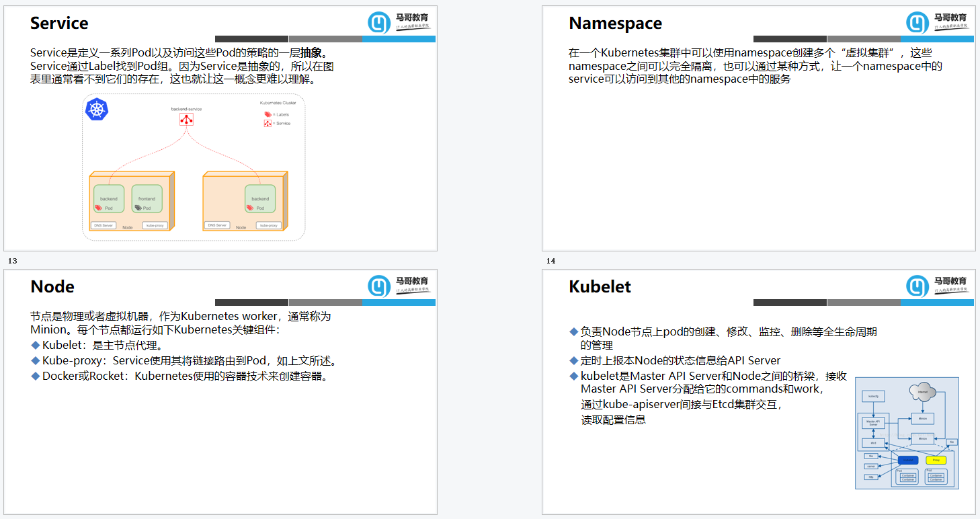Click the line 'Service是定义一系列Pod…一层抽象'
The width and height of the screenshot is (980, 519).
[179, 52]
